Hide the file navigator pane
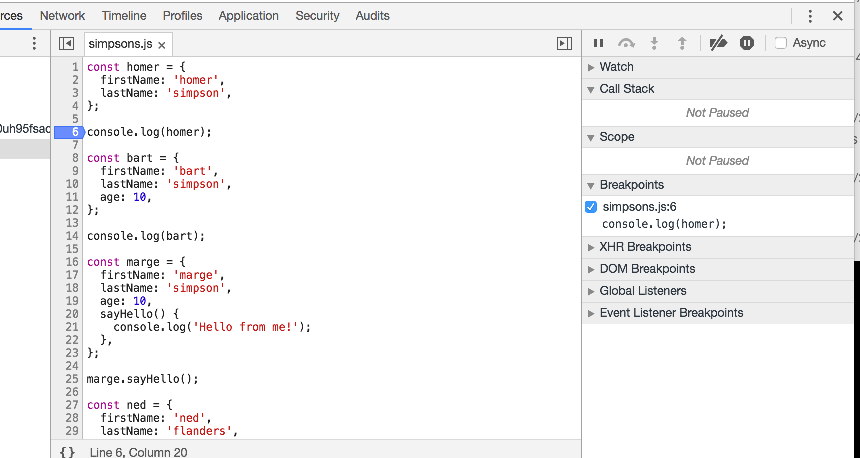 click(x=66, y=43)
